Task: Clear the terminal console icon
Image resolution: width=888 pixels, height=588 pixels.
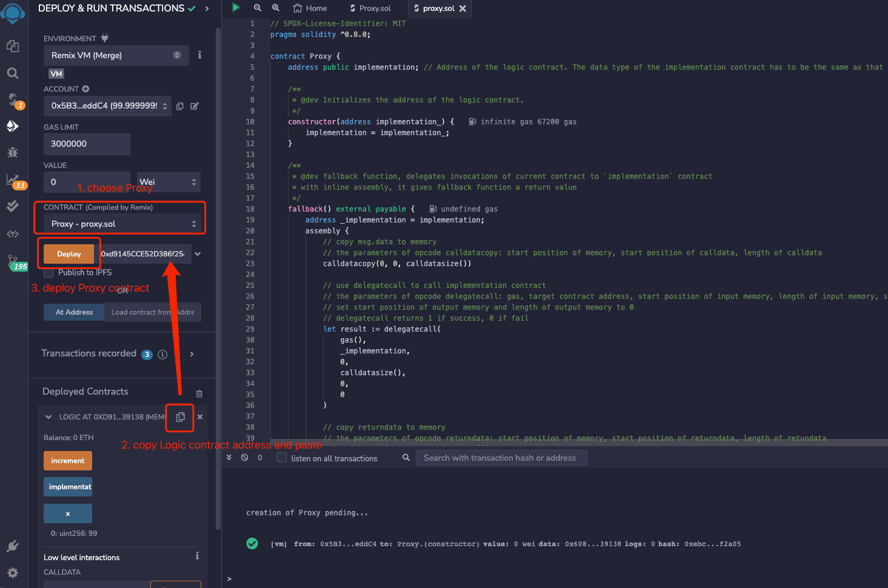Action: [x=244, y=458]
